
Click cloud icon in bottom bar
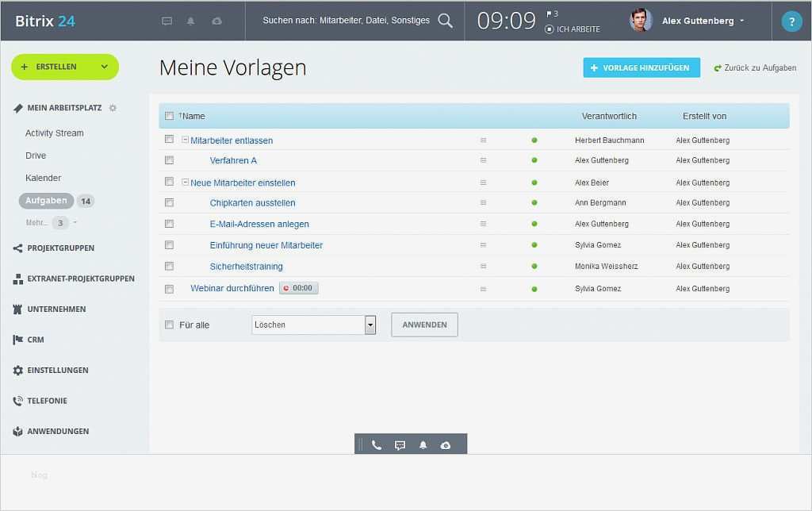pyautogui.click(x=446, y=445)
